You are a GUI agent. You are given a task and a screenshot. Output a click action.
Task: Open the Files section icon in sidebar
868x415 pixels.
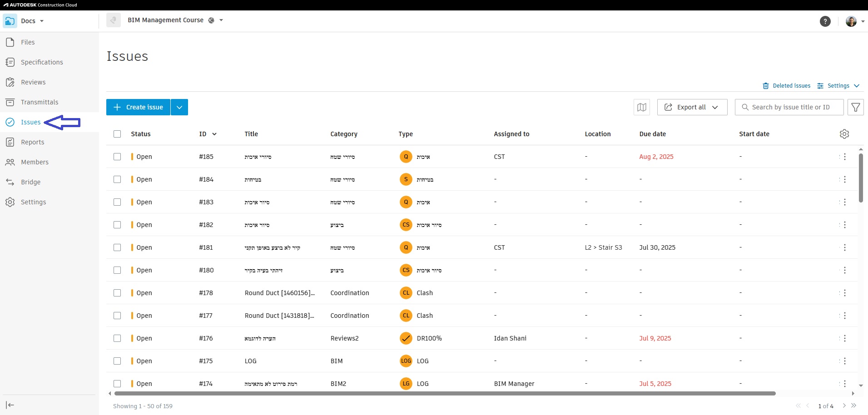point(10,42)
